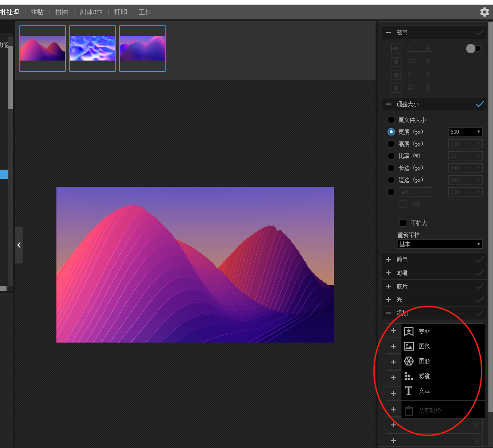Click the 工具 menu item
This screenshot has width=493, height=448.
(145, 12)
